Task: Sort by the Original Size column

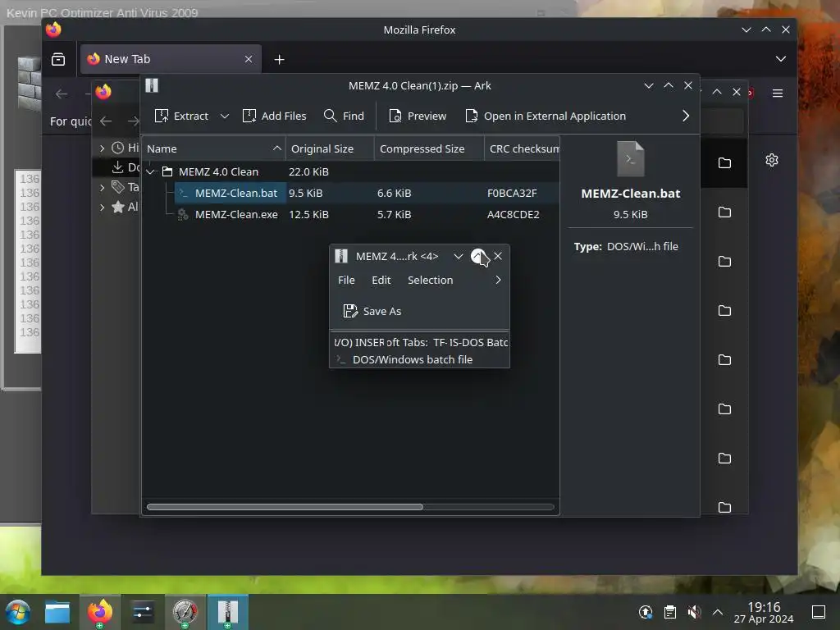Action: click(330, 149)
